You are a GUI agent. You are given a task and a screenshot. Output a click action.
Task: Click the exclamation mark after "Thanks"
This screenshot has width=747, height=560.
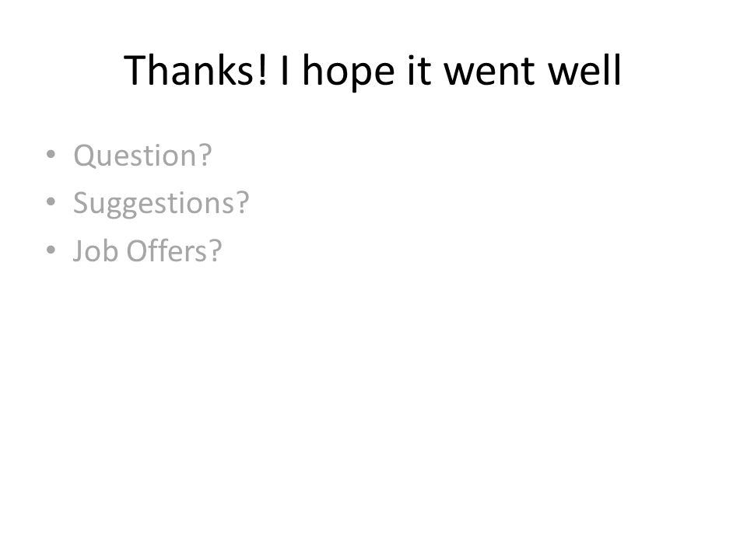coord(262,71)
